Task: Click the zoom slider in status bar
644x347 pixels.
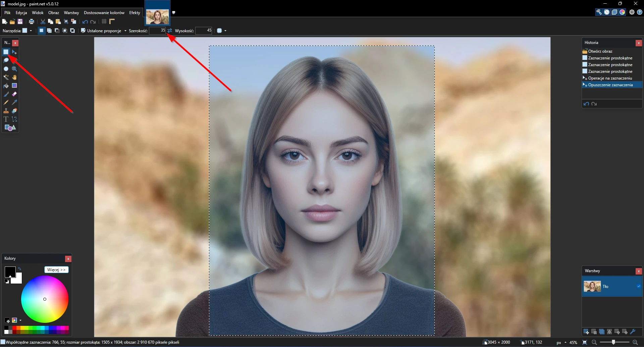Action: coord(614,342)
